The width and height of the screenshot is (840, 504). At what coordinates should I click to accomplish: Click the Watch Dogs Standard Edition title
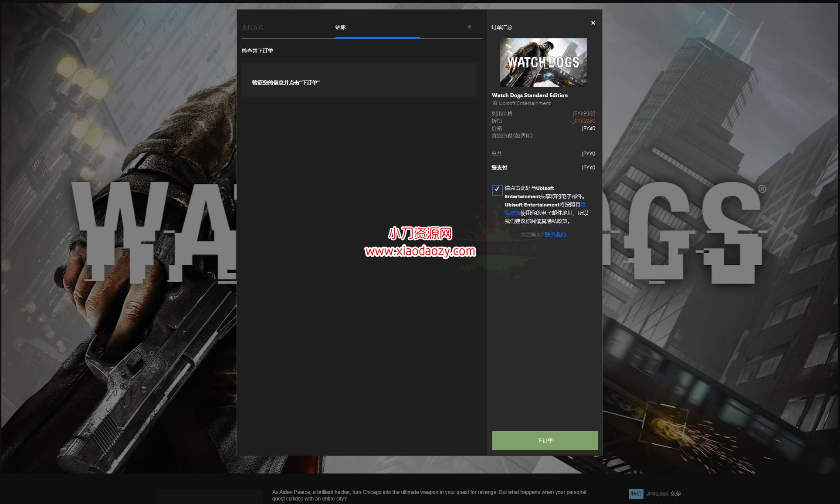(x=530, y=95)
